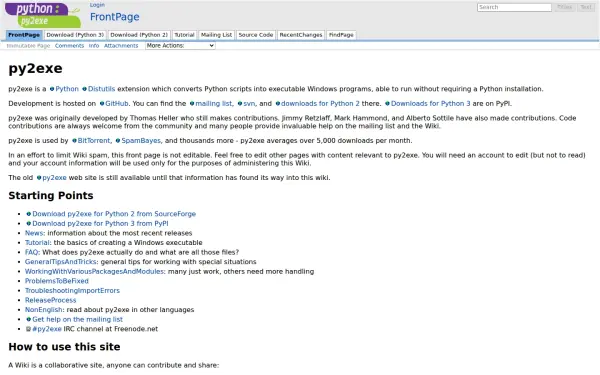The image size is (600, 375).
Task: Focus the Search input field
Action: [x=514, y=7]
